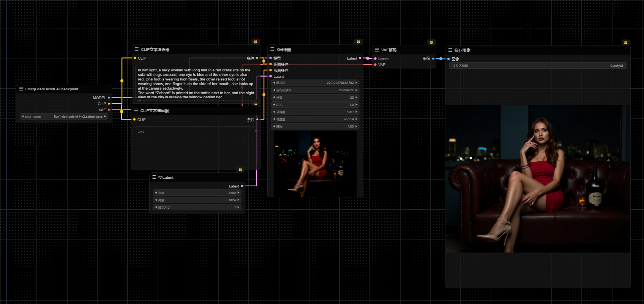This screenshot has height=304, width=644.
Task: Click the fox badge above the VAE解码 node
Action: (x=431, y=42)
